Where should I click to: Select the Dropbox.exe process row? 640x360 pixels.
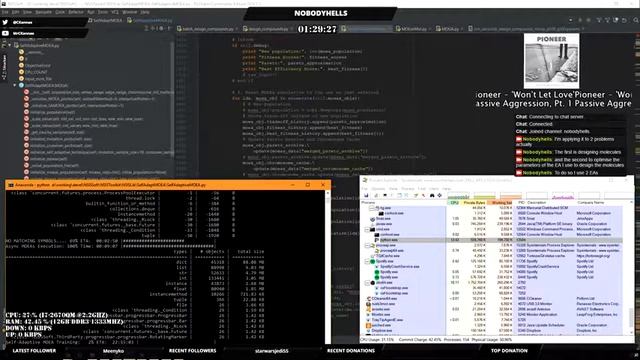491,330
